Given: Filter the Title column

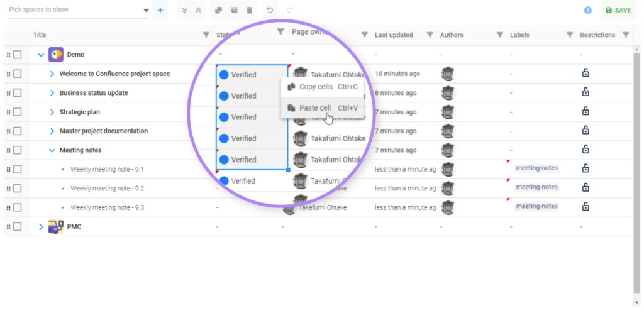Looking at the screenshot, I should coord(206,35).
